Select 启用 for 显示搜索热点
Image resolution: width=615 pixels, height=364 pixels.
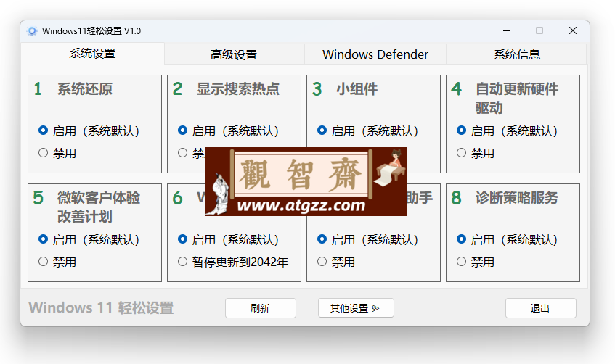(228, 131)
